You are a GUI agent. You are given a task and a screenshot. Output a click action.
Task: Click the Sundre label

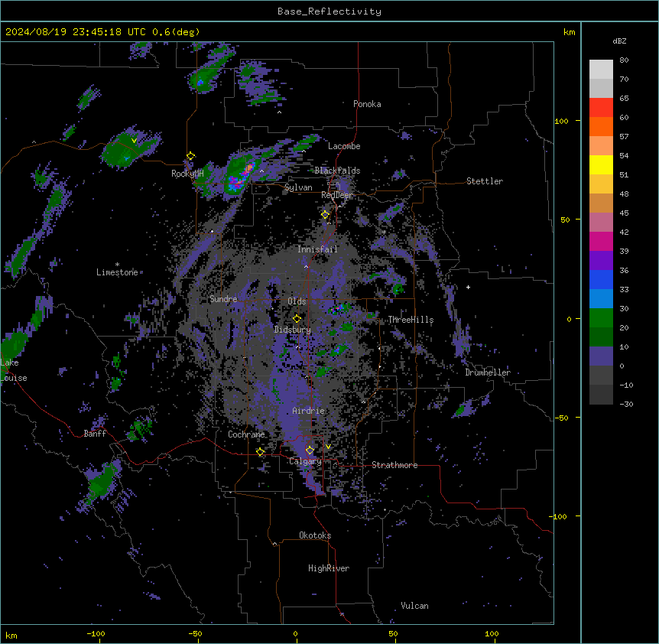(x=223, y=299)
